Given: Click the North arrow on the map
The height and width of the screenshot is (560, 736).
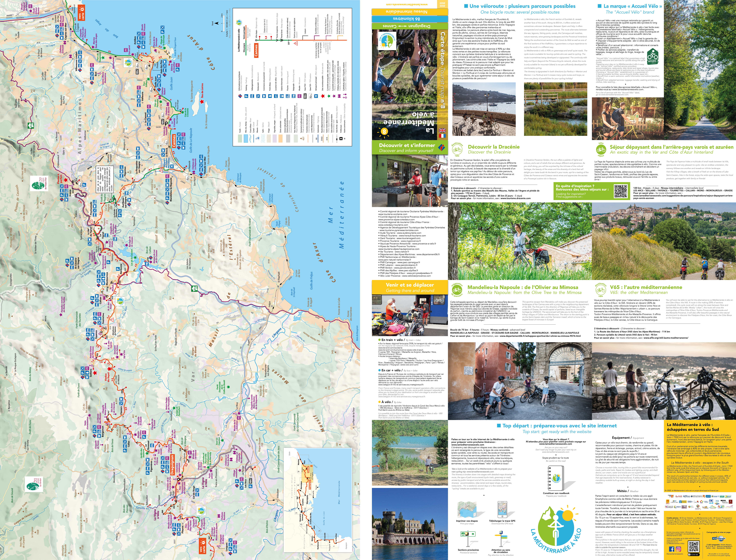Looking at the screenshot, I should pyautogui.click(x=217, y=23).
